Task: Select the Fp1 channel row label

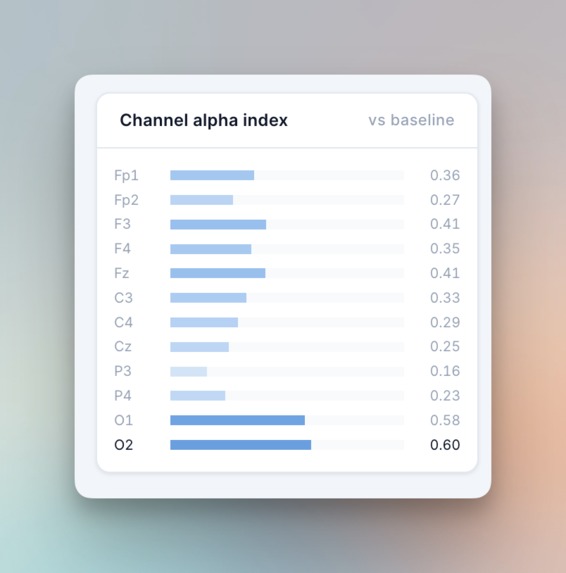Action: [126, 175]
